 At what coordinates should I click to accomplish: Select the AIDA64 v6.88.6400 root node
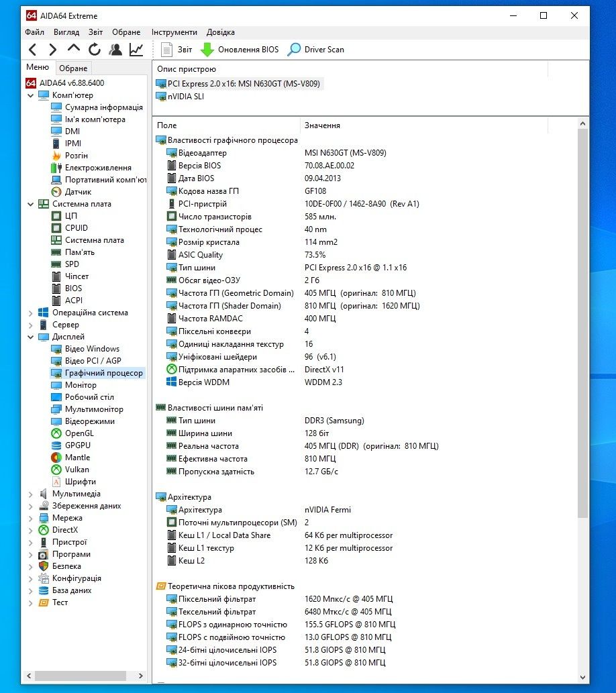(x=65, y=83)
